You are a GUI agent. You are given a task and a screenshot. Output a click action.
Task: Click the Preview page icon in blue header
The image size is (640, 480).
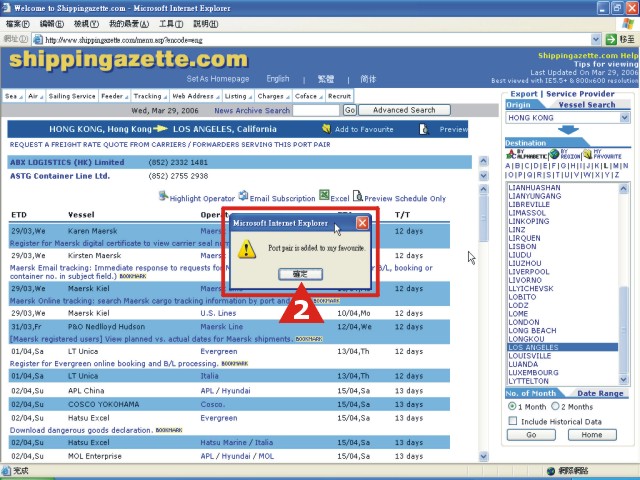pyautogui.click(x=424, y=129)
